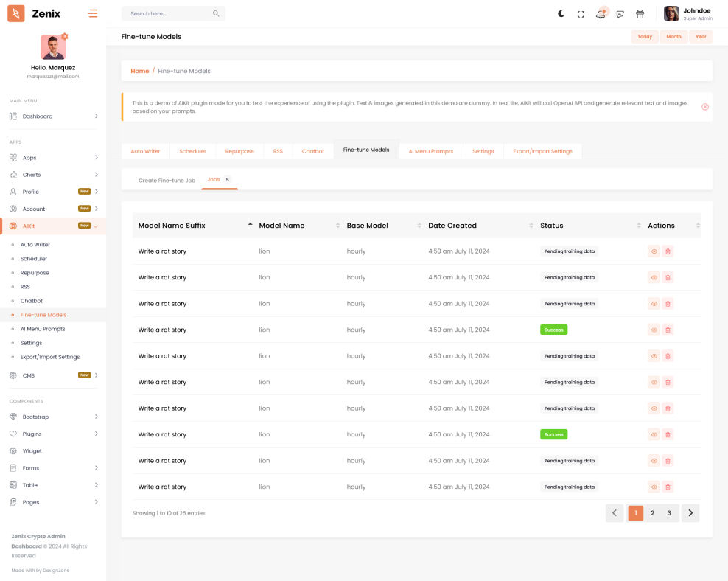Go to the Home breadcrumb link
The height and width of the screenshot is (581, 728).
(139, 71)
